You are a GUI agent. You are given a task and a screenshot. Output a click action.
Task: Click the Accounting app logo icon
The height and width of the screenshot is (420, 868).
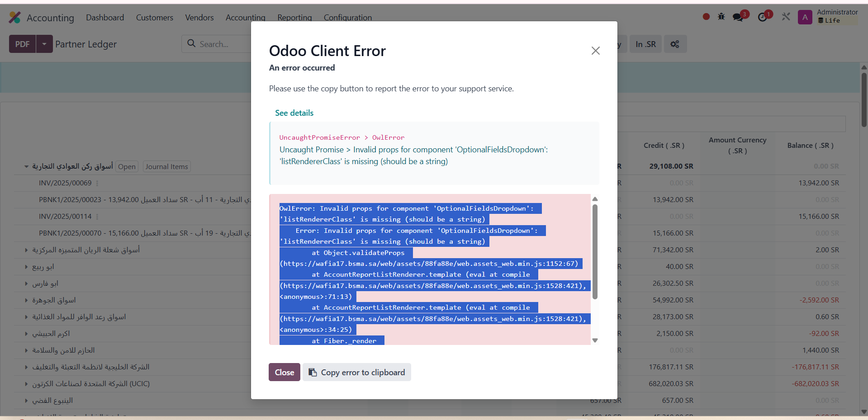pyautogui.click(x=15, y=18)
